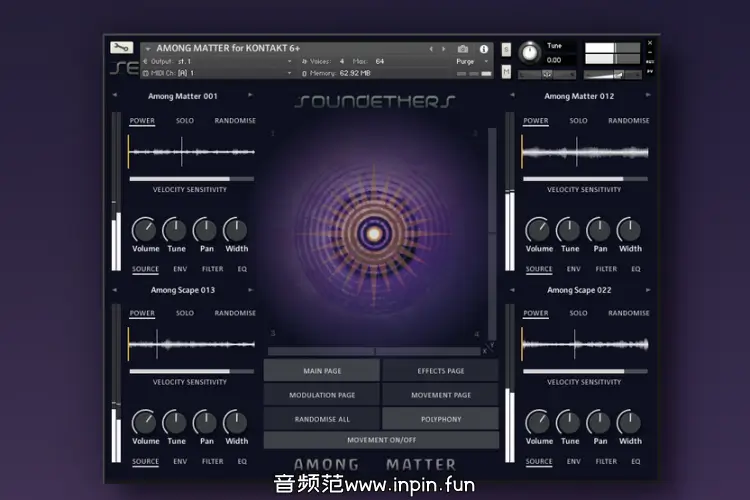Toggle SOLO for Among Scape 013
Viewport: 750px width, 500px height.
[185, 313]
